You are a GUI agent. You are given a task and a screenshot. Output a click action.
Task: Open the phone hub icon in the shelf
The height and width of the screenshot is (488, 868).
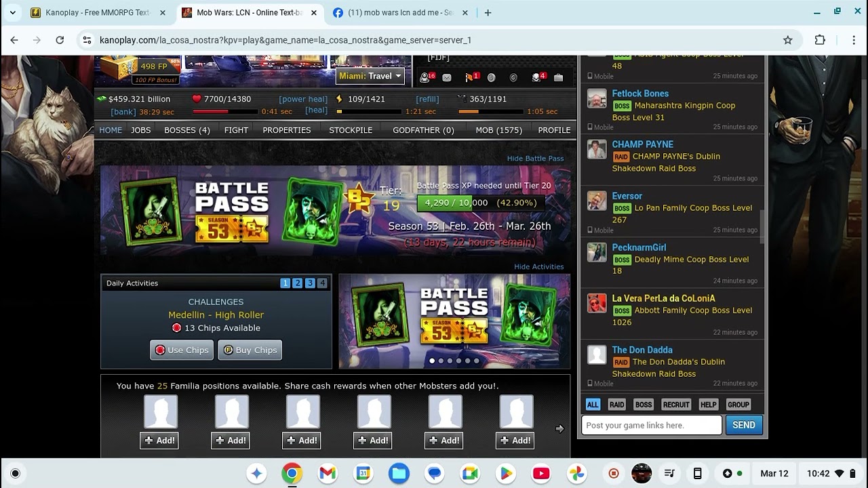click(697, 473)
